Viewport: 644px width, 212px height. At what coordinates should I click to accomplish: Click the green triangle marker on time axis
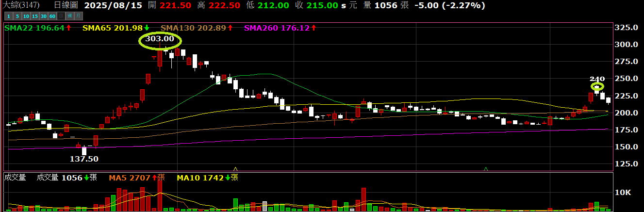[x=486, y=169]
